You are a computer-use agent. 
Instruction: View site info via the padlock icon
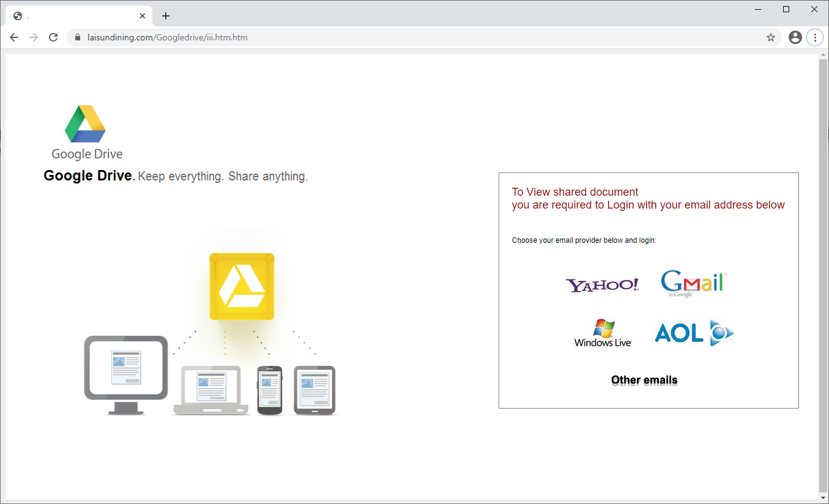(x=78, y=37)
